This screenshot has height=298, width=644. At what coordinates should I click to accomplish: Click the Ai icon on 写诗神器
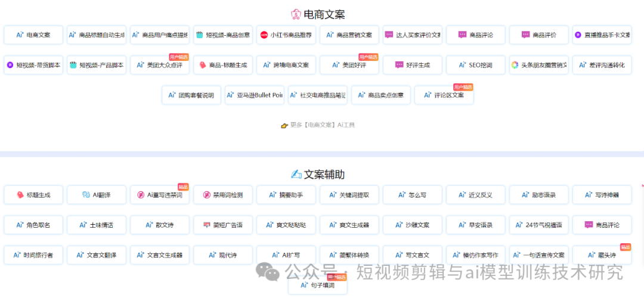(x=589, y=194)
